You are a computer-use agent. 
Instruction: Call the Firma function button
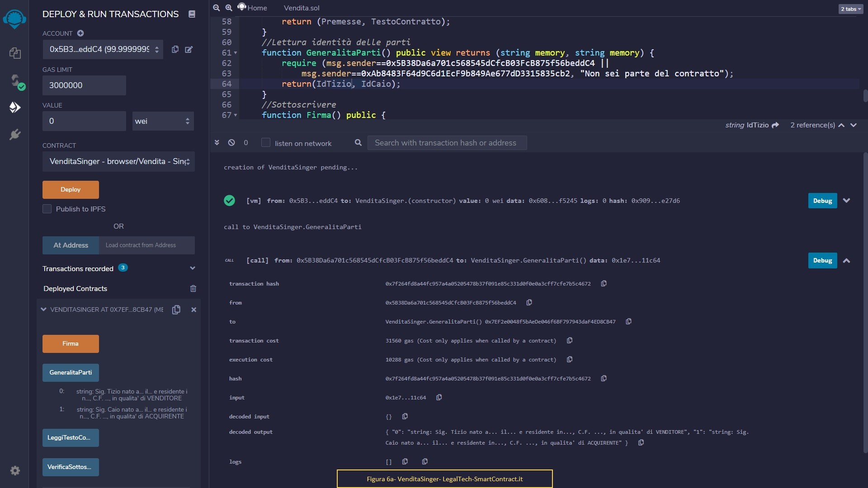point(71,344)
